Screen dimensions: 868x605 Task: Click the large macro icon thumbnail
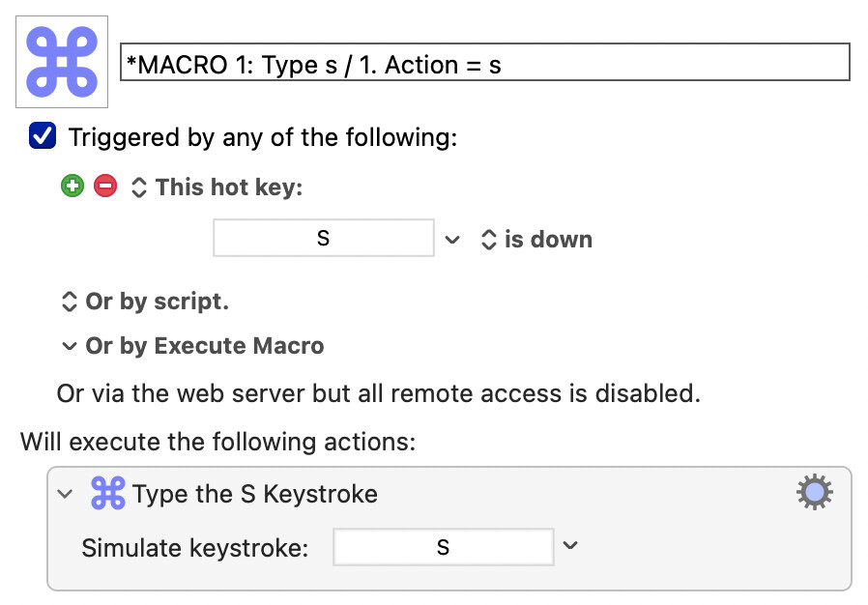click(x=62, y=62)
